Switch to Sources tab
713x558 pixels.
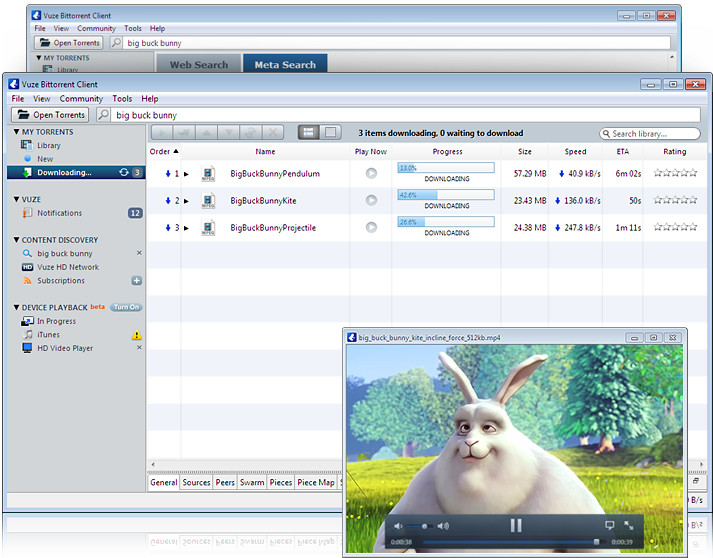click(196, 483)
